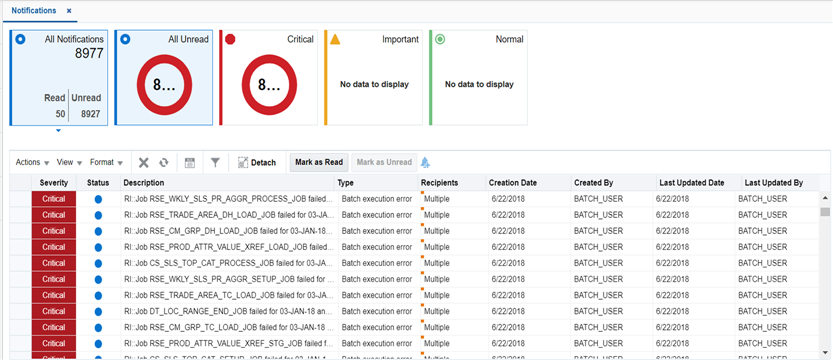Click the Detach button
This screenshot has width=833, height=360.
[x=257, y=162]
